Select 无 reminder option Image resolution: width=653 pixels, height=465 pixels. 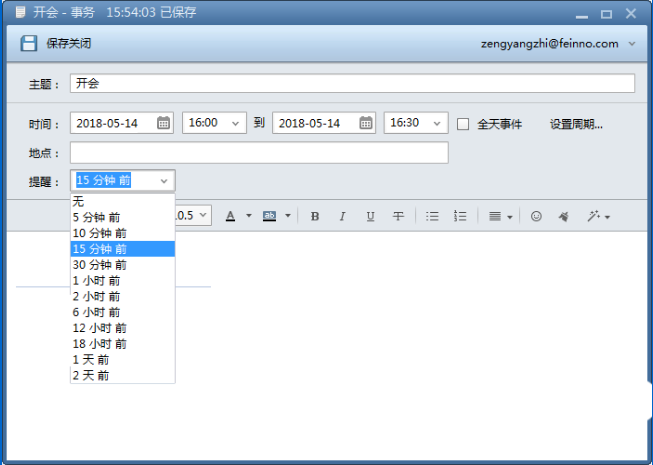pos(123,202)
